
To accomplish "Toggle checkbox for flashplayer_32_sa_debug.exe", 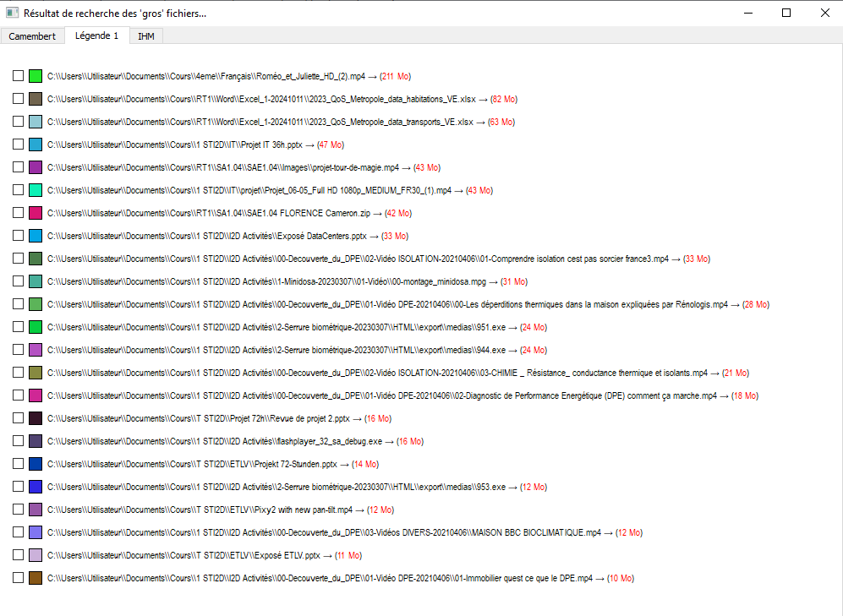I will click(19, 441).
